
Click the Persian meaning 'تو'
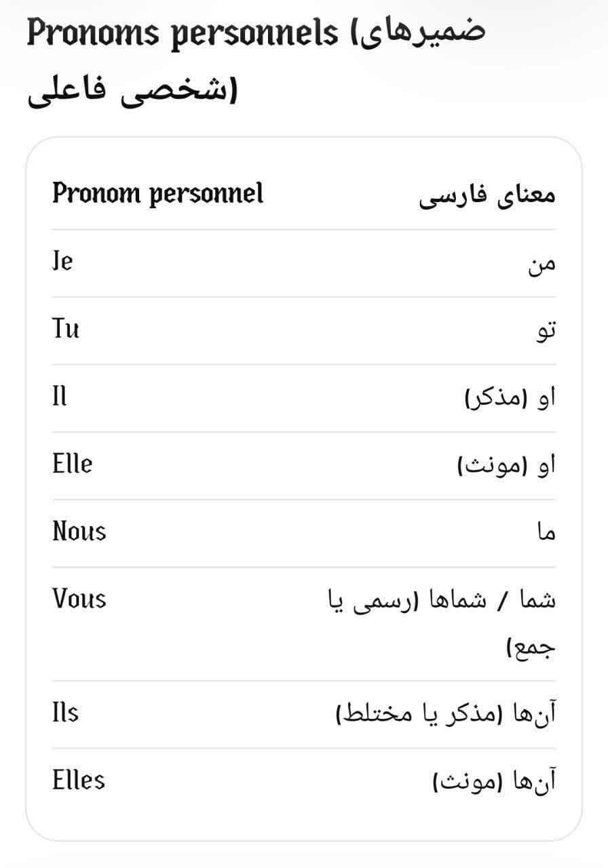click(546, 331)
